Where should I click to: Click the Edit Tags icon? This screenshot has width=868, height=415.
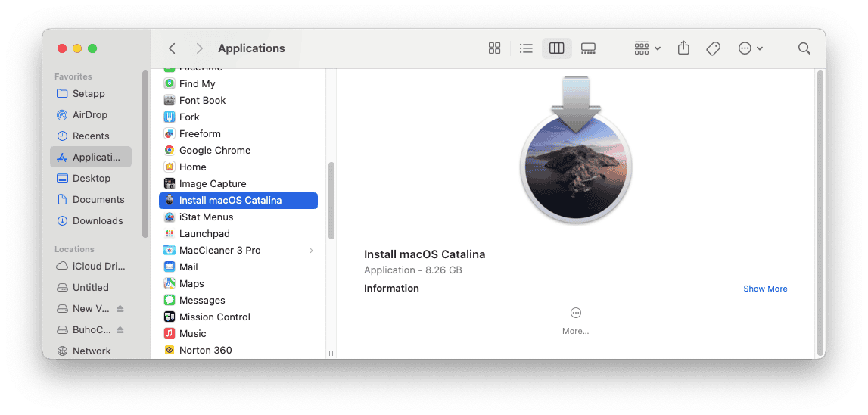[713, 48]
